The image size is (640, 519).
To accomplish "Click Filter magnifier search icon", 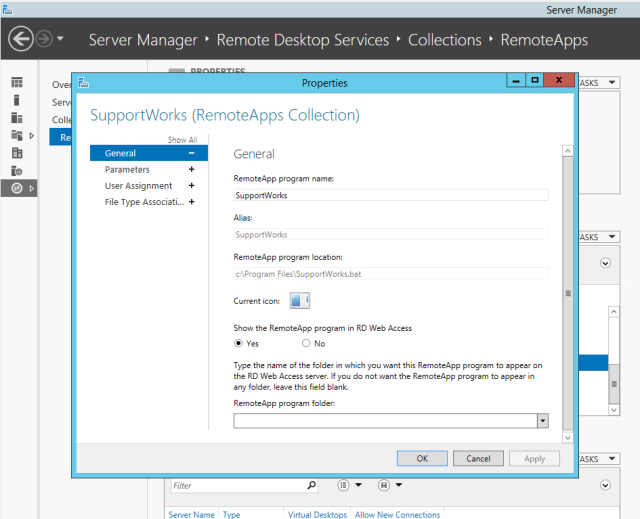I will coord(311,485).
